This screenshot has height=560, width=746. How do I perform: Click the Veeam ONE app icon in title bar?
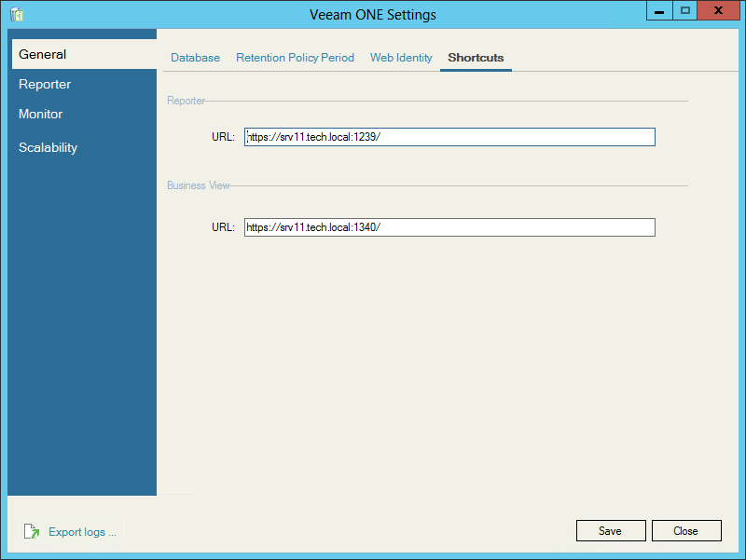17,14
